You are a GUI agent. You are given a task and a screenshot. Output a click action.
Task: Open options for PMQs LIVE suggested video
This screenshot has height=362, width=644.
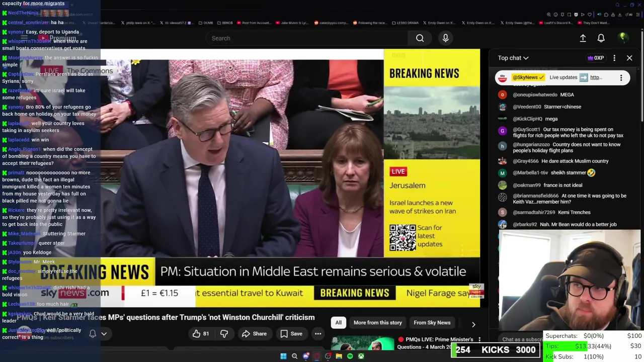coord(479,340)
